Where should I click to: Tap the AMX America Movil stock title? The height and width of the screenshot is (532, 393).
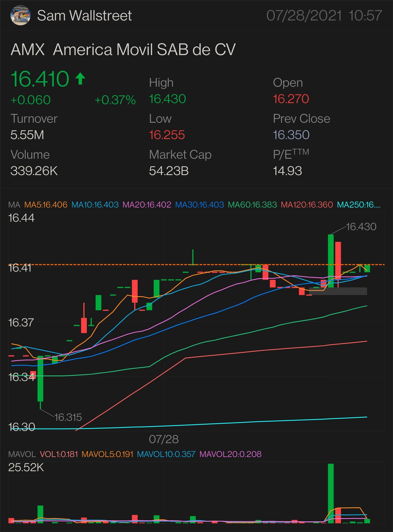point(123,50)
